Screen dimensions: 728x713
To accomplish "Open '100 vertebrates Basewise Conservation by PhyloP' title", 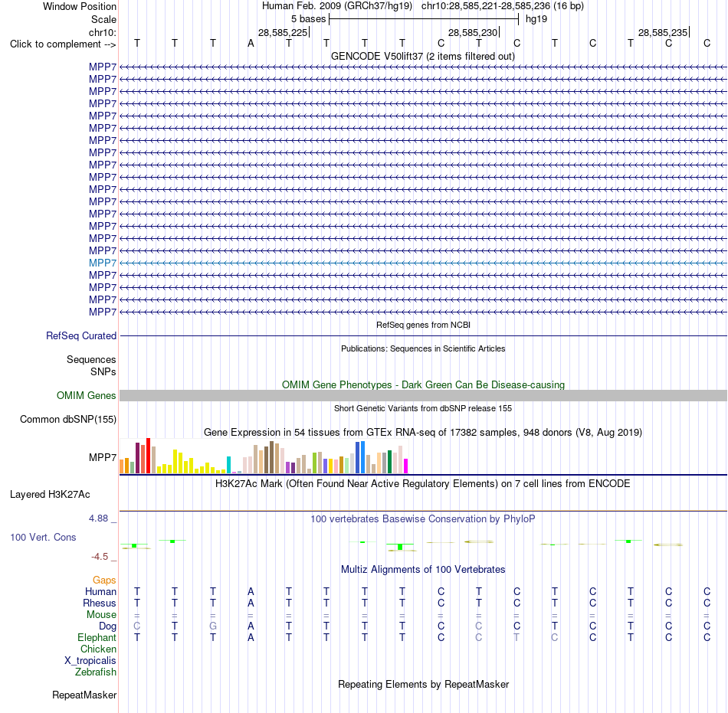I will click(423, 519).
